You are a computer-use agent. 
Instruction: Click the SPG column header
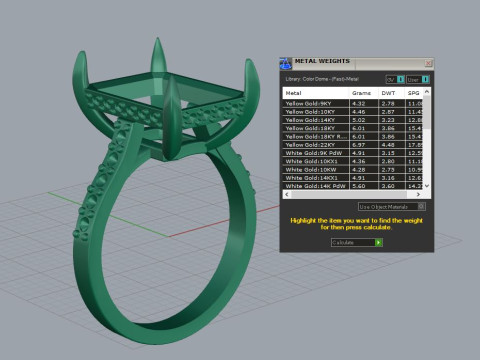[414, 93]
